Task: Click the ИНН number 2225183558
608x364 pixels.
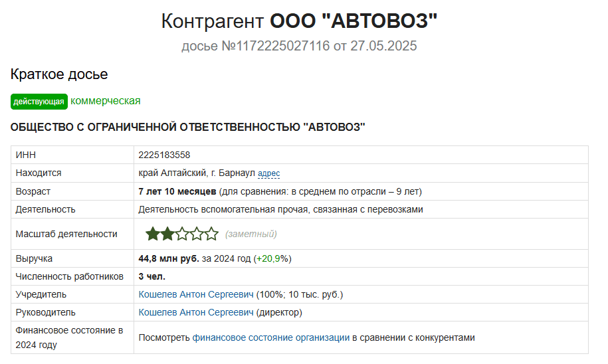Action: click(x=164, y=155)
